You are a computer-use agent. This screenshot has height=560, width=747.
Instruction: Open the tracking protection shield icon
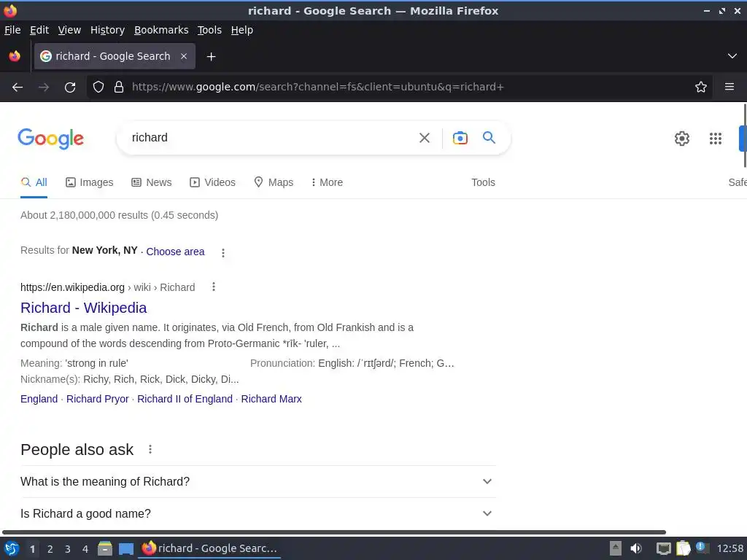[x=98, y=87]
